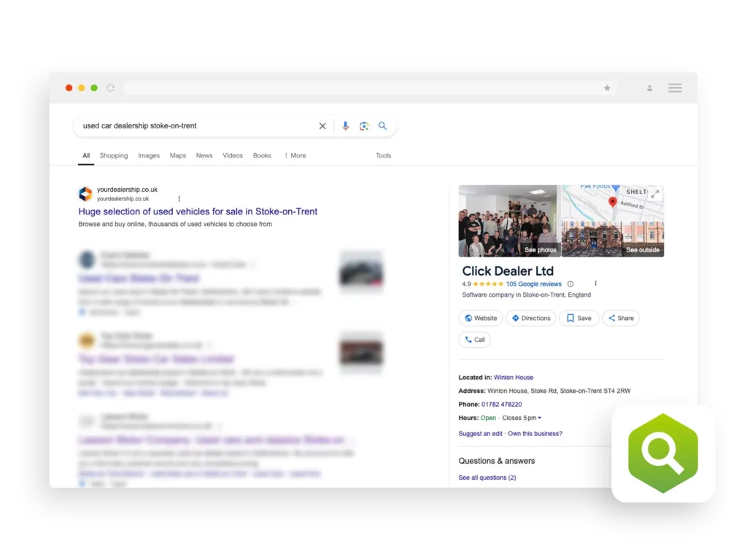Viewport: 747px width, 560px height.
Task: Switch to the News tab
Action: (x=204, y=156)
